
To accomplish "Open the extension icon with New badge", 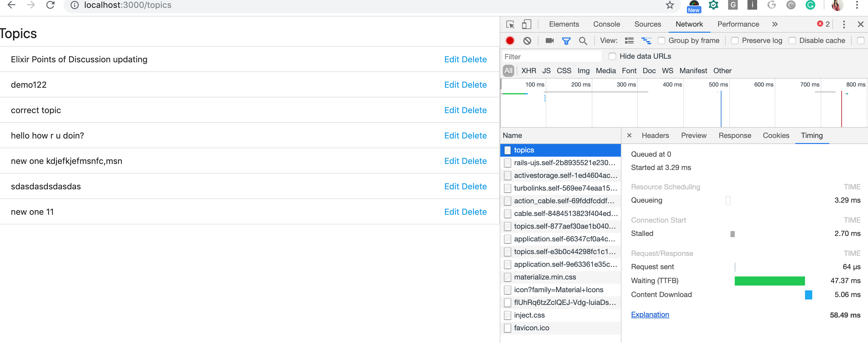I will (694, 6).
